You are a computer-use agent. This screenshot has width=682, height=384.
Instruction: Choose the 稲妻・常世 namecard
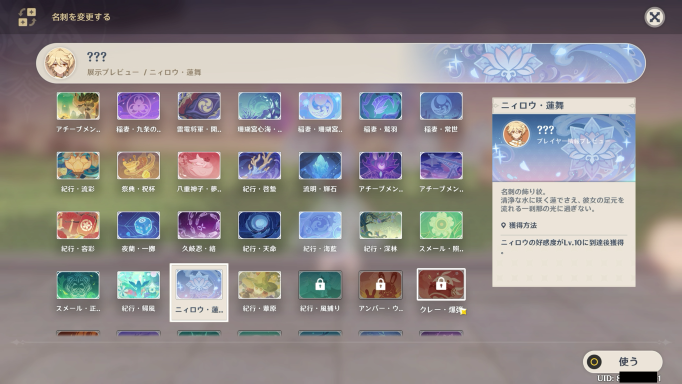(441, 106)
